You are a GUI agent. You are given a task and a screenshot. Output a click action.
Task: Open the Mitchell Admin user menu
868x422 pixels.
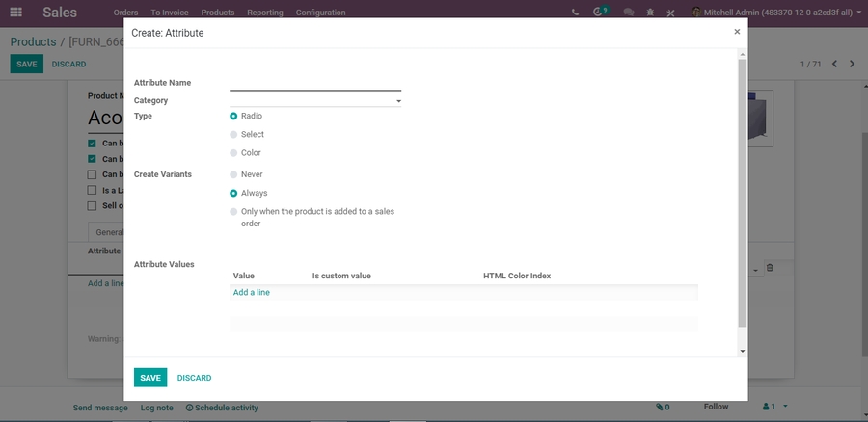point(772,13)
